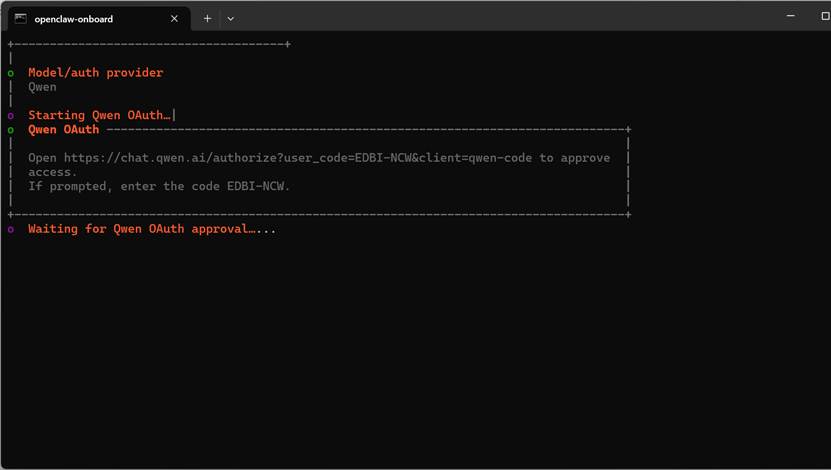Image resolution: width=831 pixels, height=470 pixels.
Task: Click the 'Model/auth provider' heading
Action: 95,73
